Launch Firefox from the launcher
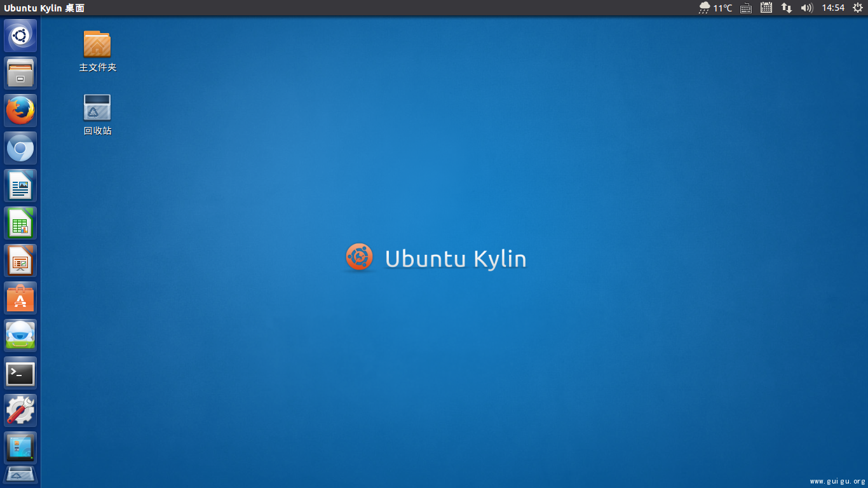The width and height of the screenshot is (868, 488). click(x=20, y=111)
